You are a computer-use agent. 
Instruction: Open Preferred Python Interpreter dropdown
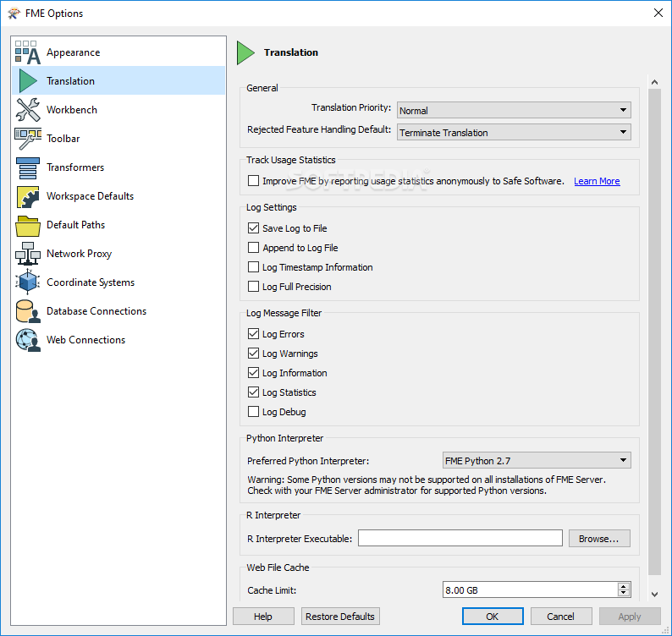[537, 460]
